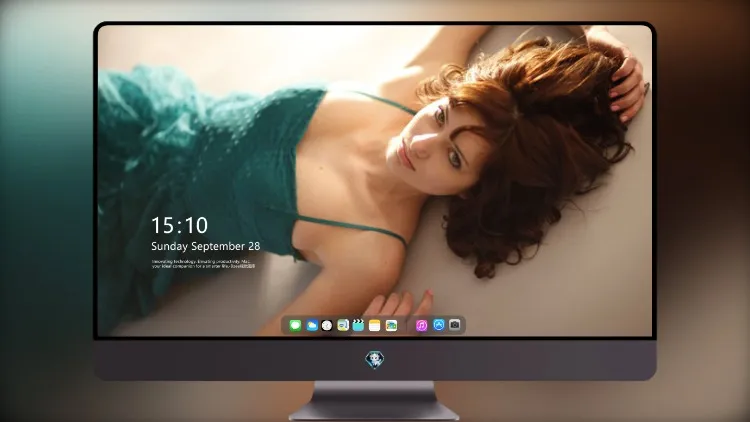The height and width of the screenshot is (422, 750).
Task: Launch the pink Music app in dock
Action: pos(421,326)
